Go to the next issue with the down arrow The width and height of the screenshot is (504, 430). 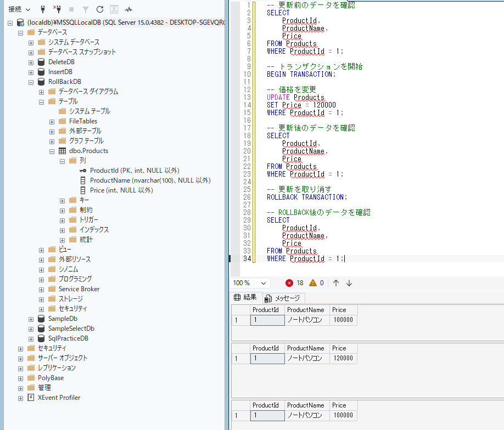tap(349, 283)
